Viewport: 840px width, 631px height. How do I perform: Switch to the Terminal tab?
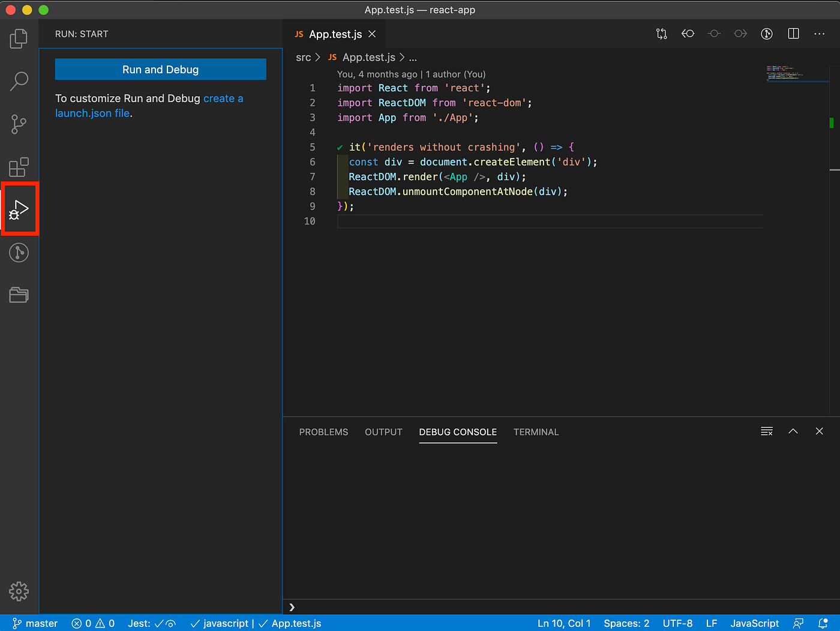point(536,432)
